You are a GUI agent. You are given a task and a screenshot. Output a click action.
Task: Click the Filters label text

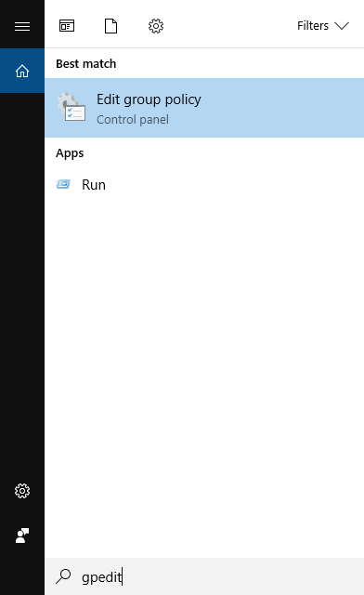(313, 26)
